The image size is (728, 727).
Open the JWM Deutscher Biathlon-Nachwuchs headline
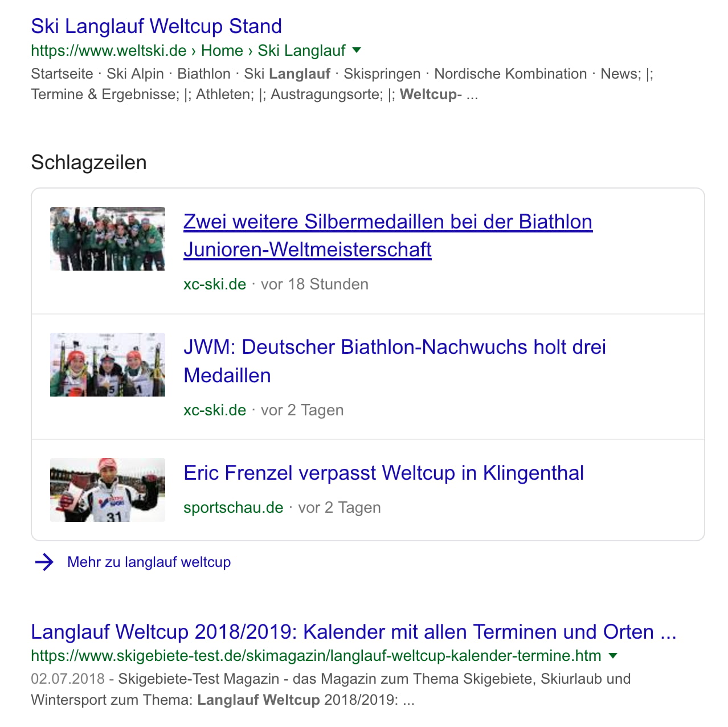click(395, 361)
